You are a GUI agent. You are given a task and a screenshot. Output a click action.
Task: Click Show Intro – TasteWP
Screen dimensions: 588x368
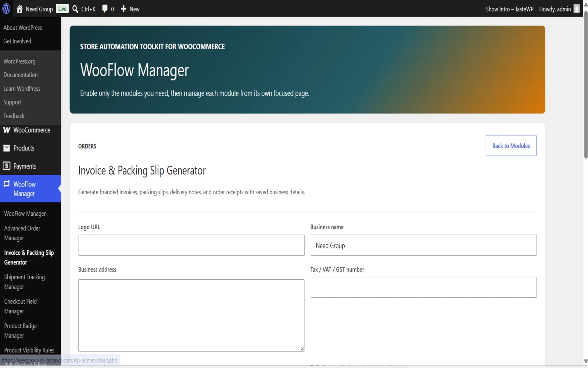point(509,9)
